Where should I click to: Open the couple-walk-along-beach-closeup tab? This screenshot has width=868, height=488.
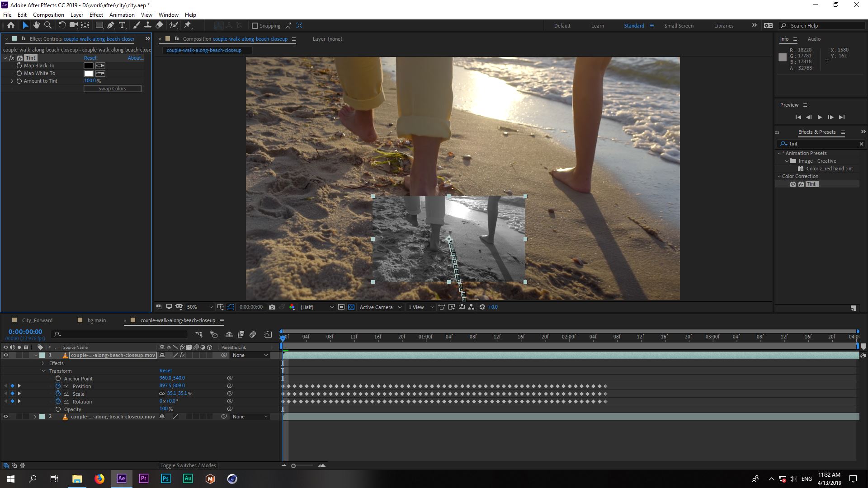pos(177,320)
